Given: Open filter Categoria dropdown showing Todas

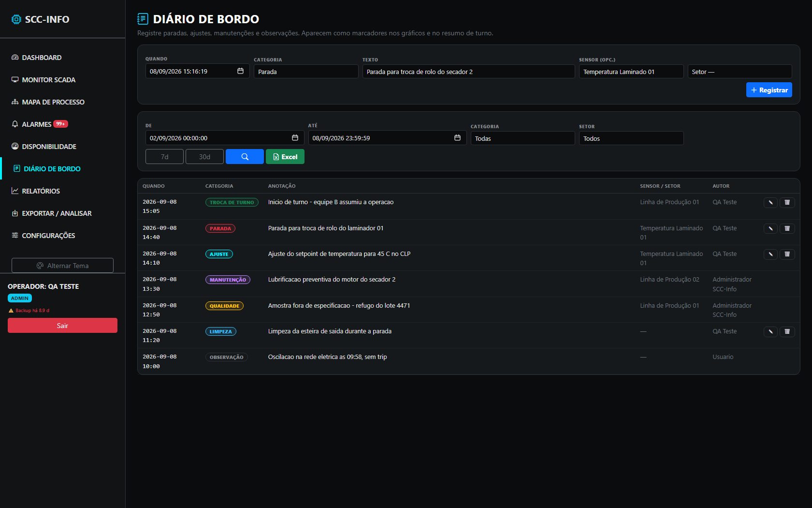Looking at the screenshot, I should click(522, 138).
